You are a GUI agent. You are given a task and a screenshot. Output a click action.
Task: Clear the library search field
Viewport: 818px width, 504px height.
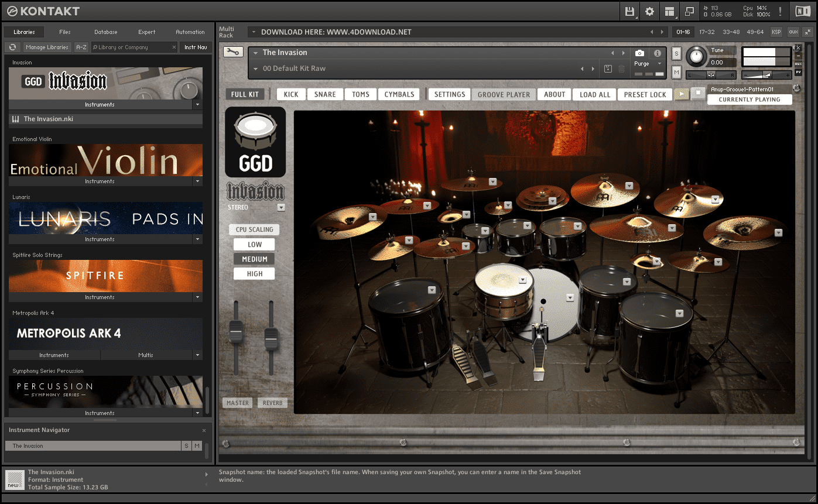tap(174, 47)
